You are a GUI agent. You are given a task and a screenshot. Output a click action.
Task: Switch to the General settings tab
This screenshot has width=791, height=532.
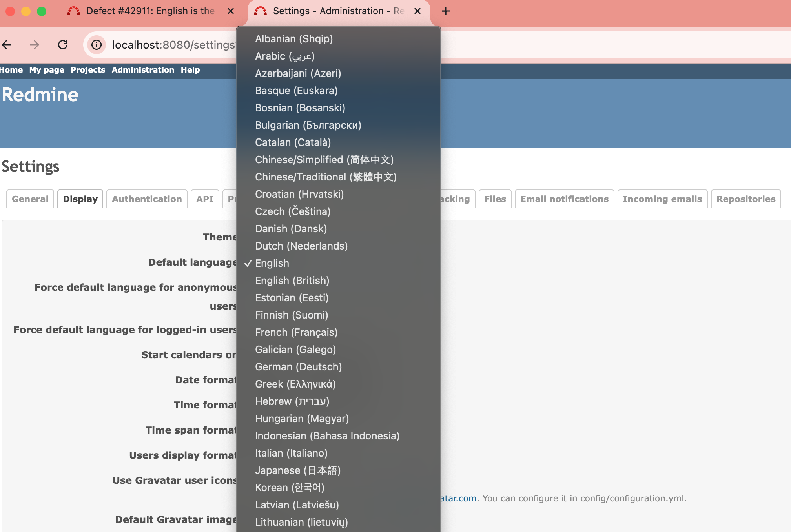[x=30, y=199]
